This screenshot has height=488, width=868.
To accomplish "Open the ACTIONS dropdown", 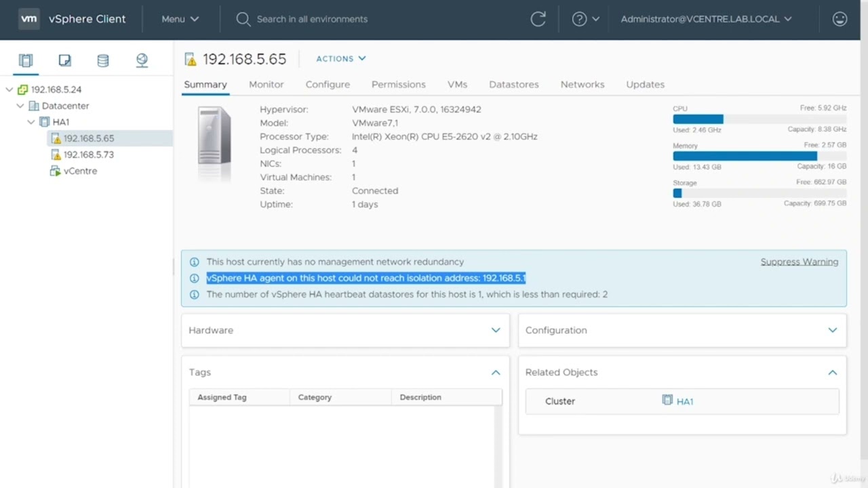I will (341, 59).
